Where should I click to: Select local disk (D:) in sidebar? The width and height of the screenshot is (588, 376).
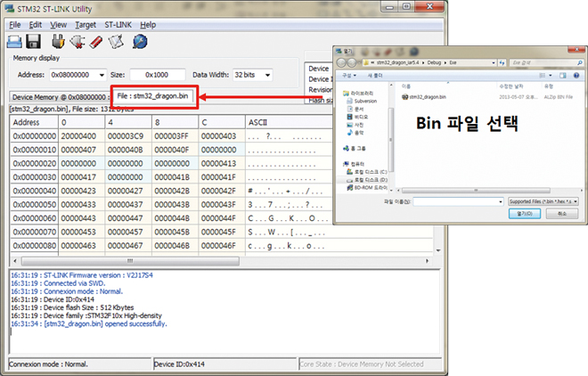click(367, 180)
